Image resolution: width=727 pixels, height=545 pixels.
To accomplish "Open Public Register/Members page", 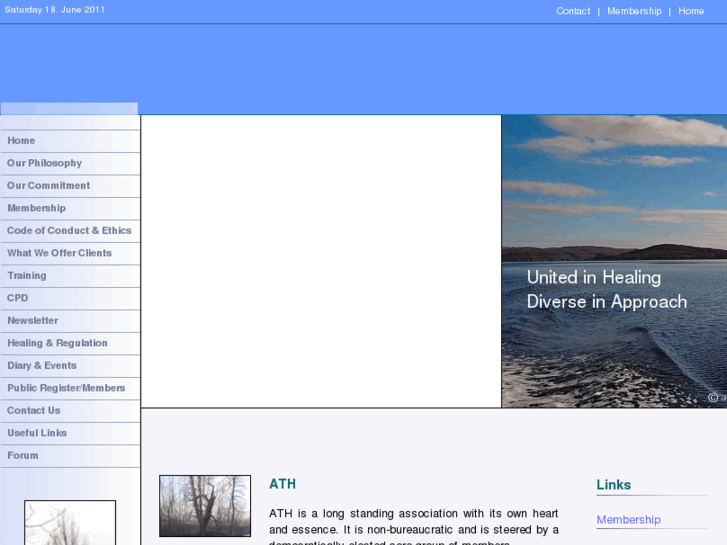I will pos(70,388).
